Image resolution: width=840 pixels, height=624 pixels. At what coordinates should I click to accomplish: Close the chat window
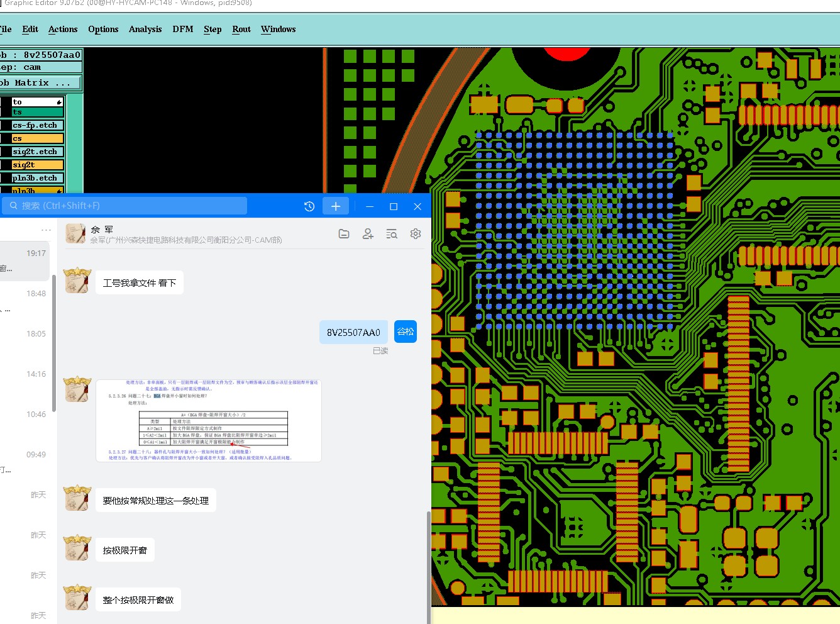(417, 206)
